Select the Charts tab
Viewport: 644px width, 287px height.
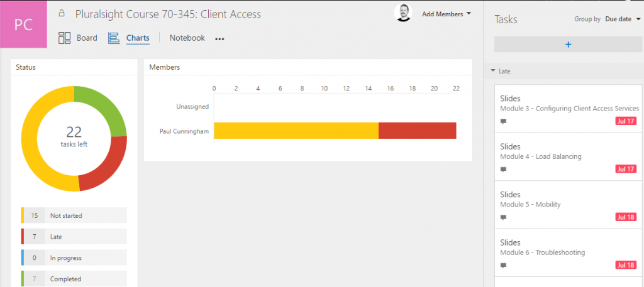coord(138,38)
